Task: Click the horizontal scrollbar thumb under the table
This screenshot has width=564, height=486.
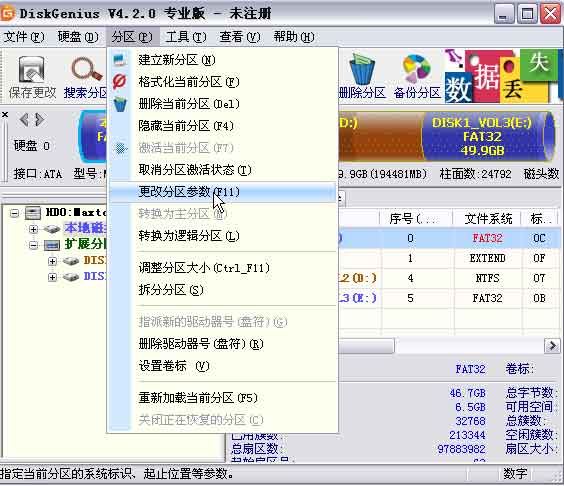Action: tap(366, 346)
